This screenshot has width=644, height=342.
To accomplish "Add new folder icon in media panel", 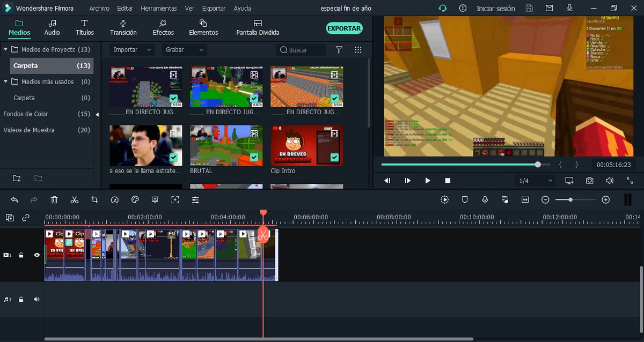I will pos(17,178).
